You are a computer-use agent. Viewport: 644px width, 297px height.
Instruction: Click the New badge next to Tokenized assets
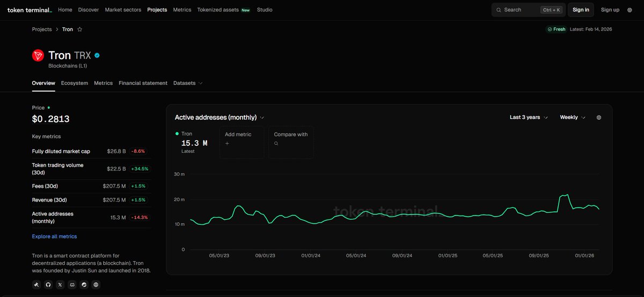[246, 10]
